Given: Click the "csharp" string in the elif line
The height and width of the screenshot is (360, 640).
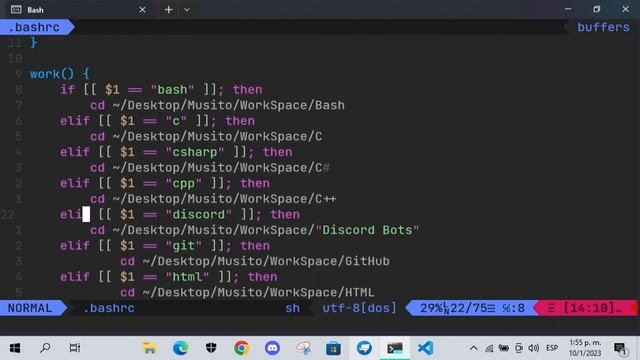Looking at the screenshot, I should (x=195, y=152).
